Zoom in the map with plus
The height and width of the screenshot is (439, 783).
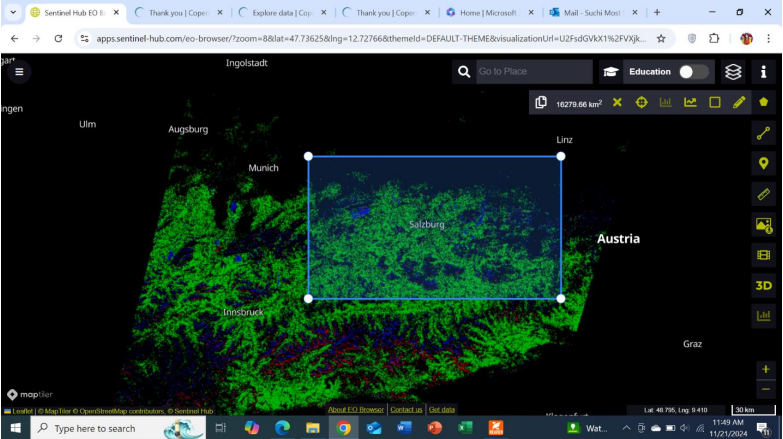(x=766, y=369)
